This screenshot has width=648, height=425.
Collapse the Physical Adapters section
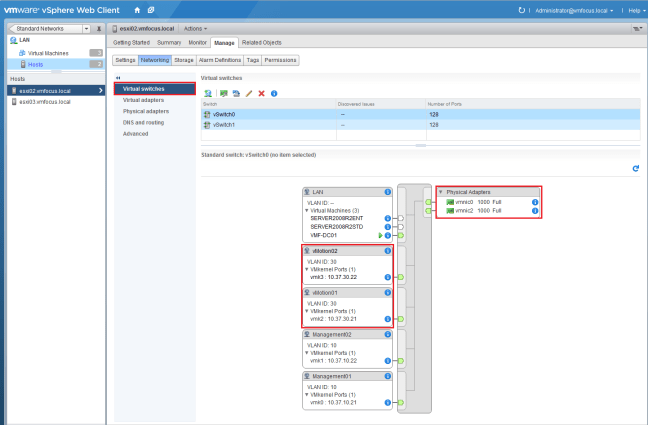coord(441,191)
